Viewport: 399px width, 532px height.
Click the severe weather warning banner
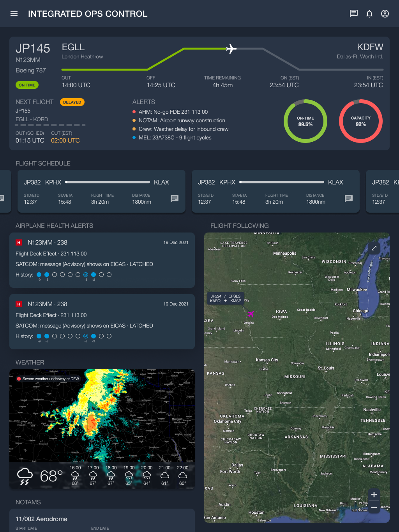tap(48, 379)
